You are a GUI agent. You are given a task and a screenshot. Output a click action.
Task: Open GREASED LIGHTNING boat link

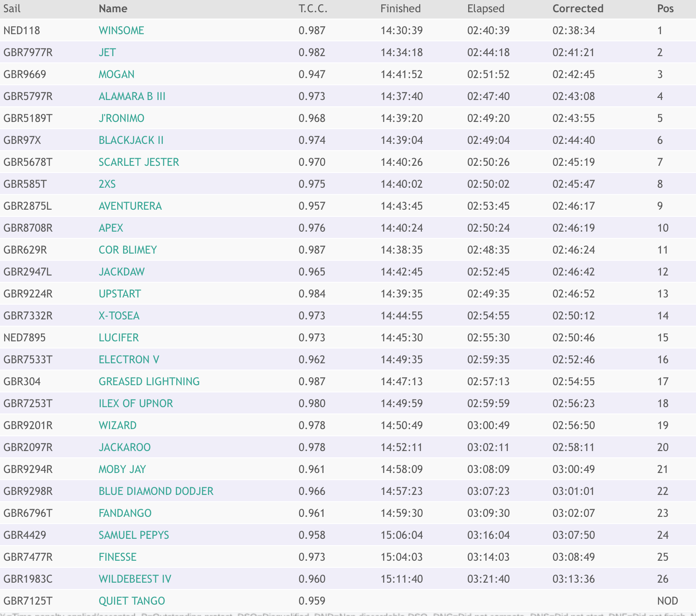(x=149, y=381)
